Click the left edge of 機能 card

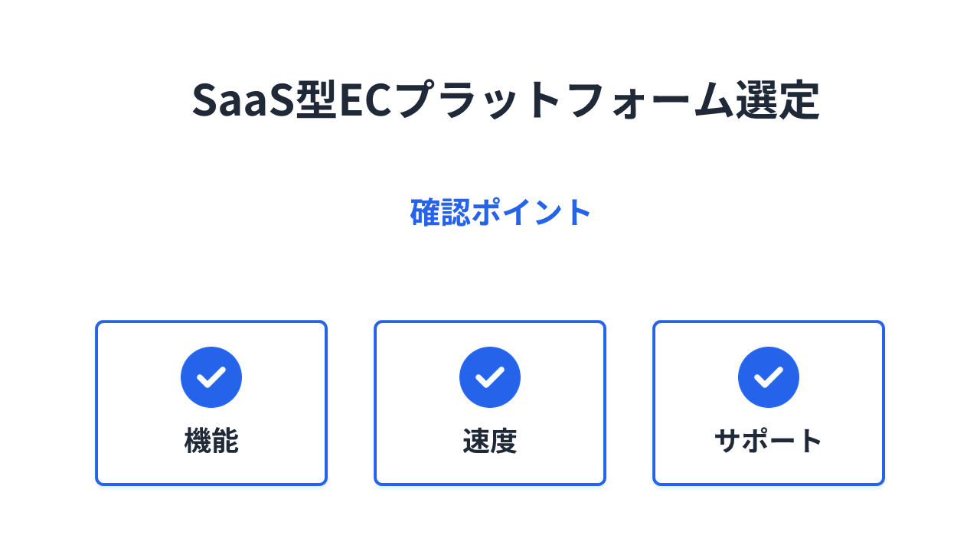point(97,403)
